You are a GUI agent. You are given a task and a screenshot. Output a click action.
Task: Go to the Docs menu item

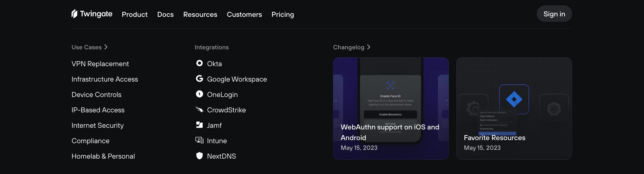[x=165, y=14]
